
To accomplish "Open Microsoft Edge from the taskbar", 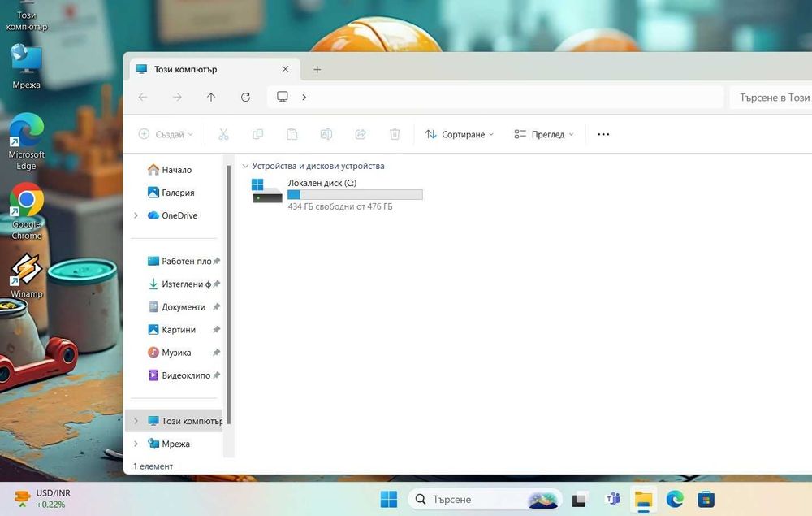I will pyautogui.click(x=675, y=500).
